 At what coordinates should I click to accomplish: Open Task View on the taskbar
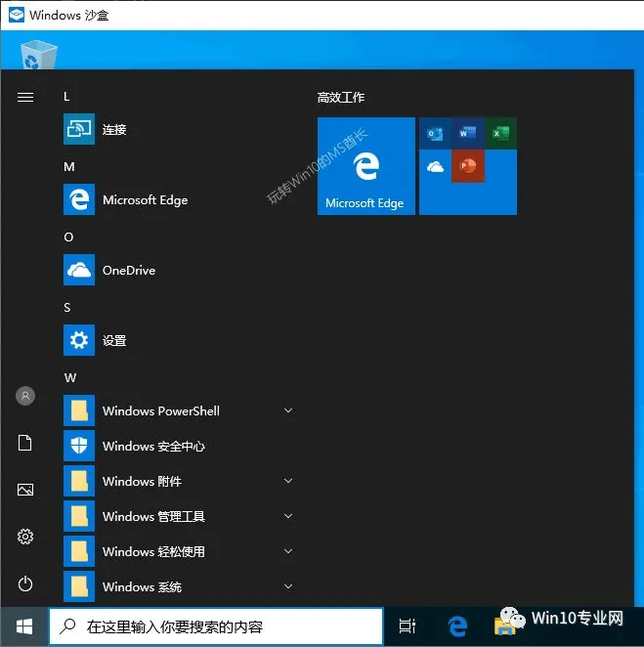pyautogui.click(x=407, y=626)
